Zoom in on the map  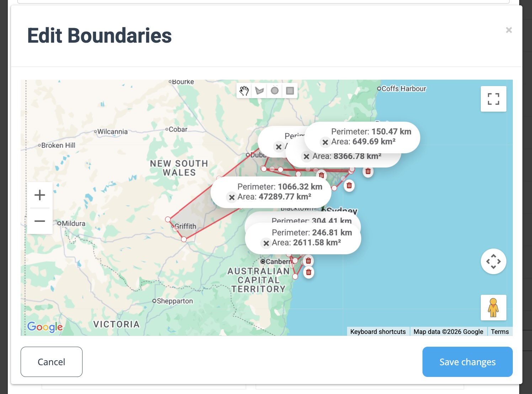40,195
